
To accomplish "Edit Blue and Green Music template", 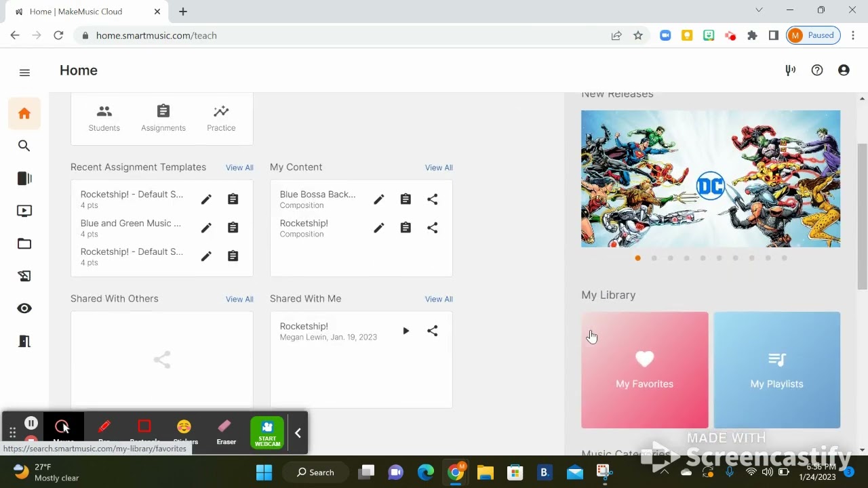I will pos(206,228).
